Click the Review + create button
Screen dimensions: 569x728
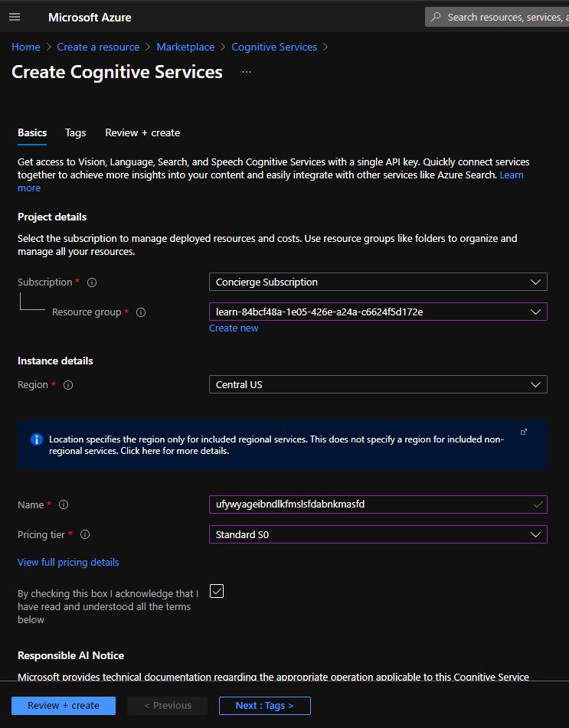pyautogui.click(x=63, y=705)
